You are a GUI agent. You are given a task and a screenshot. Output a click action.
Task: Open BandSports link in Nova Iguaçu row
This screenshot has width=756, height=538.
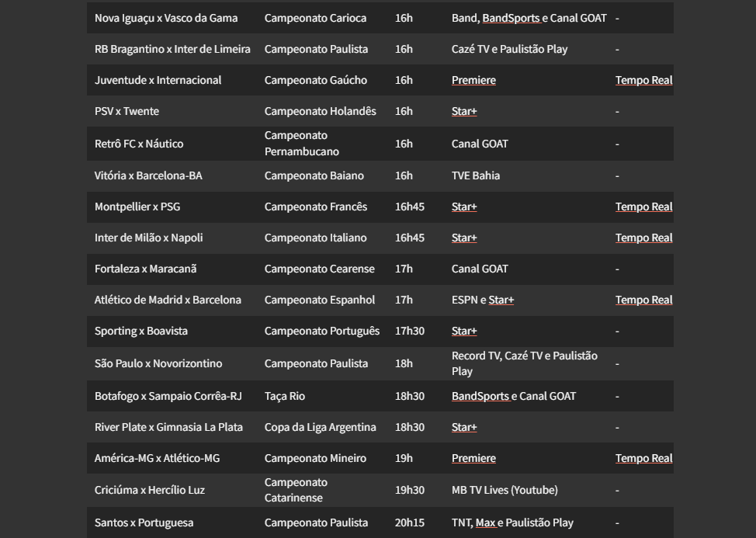(511, 19)
